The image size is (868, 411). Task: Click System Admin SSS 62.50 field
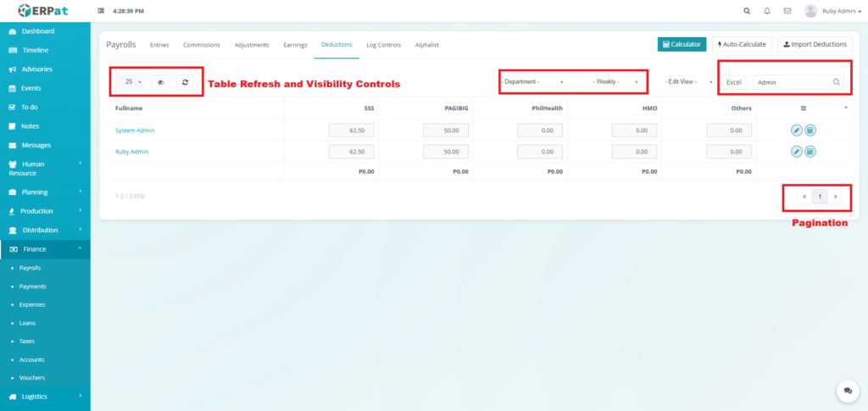(x=352, y=131)
